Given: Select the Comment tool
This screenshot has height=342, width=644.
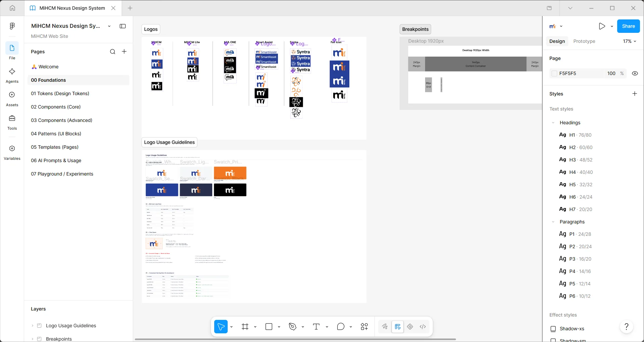Looking at the screenshot, I should (341, 327).
